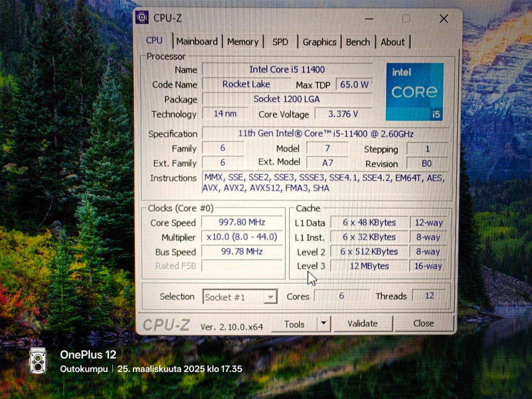
Task: Click the core voltage value '3.376 V'
Action: pyautogui.click(x=344, y=114)
